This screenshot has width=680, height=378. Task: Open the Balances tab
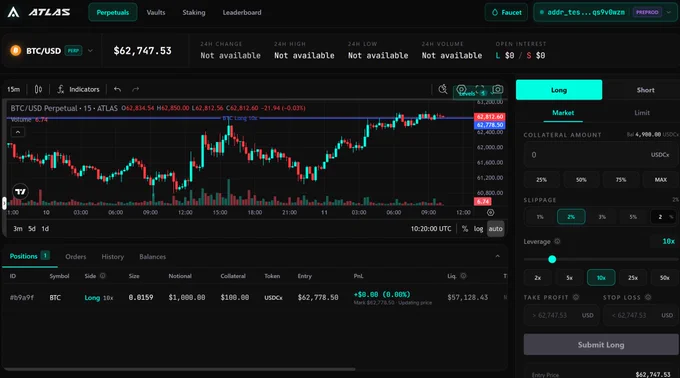click(x=153, y=257)
